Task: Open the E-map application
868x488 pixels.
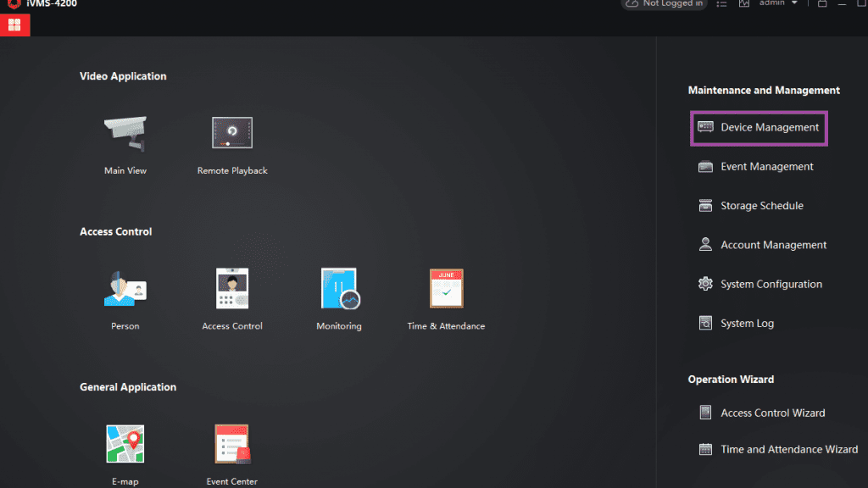Action: tap(125, 449)
